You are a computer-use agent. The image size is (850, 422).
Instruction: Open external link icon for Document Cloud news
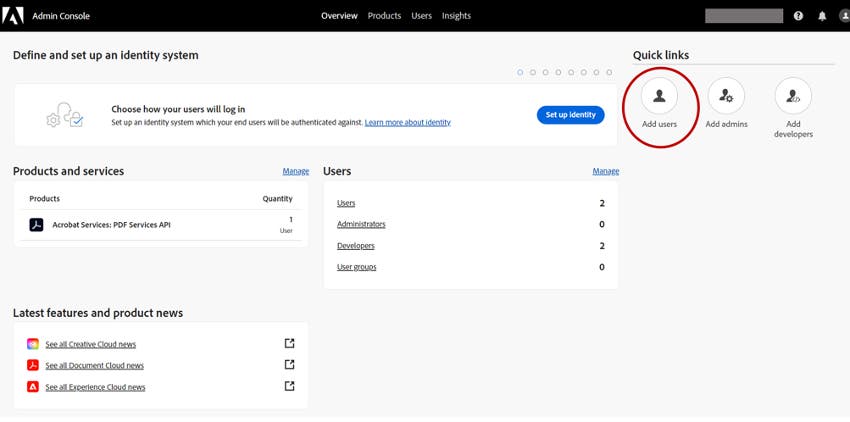(x=290, y=365)
